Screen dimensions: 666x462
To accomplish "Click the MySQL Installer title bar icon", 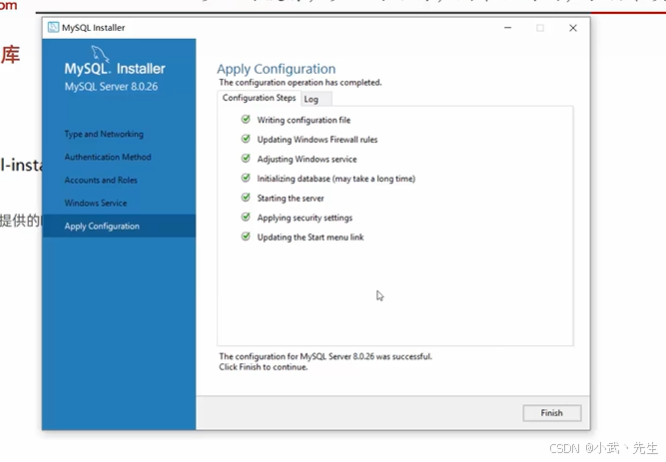I will (53, 28).
